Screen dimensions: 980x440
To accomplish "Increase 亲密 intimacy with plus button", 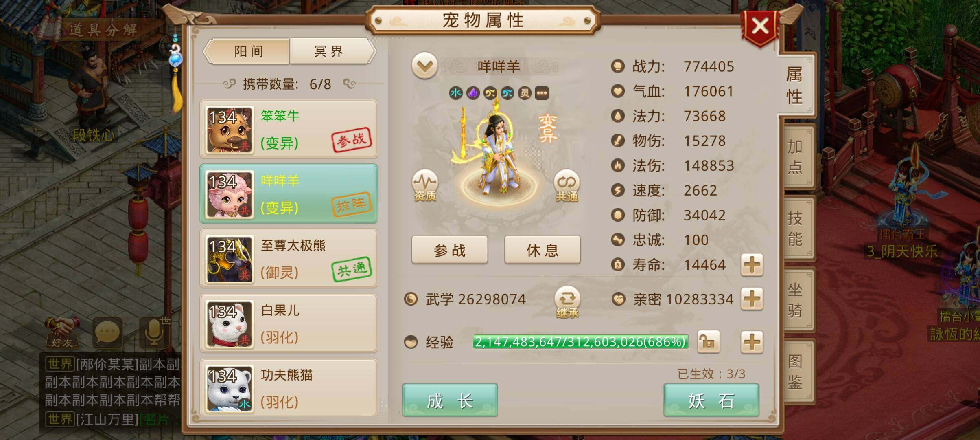I will pos(752,299).
